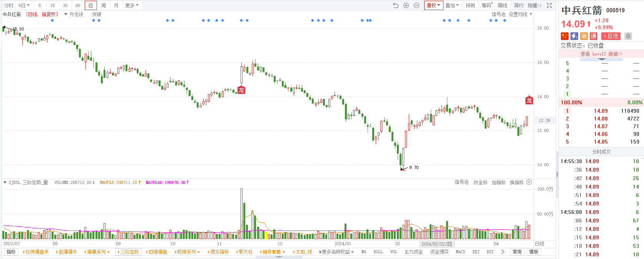Switch to the 三阶定势 indicator tab
644x259 pixels.
pos(128,252)
